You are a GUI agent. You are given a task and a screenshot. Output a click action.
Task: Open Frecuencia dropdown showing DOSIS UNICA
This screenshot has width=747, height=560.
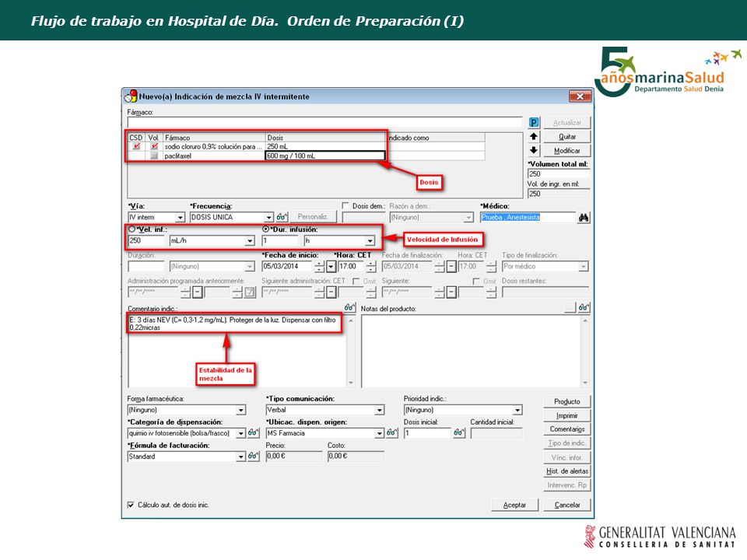[269, 218]
